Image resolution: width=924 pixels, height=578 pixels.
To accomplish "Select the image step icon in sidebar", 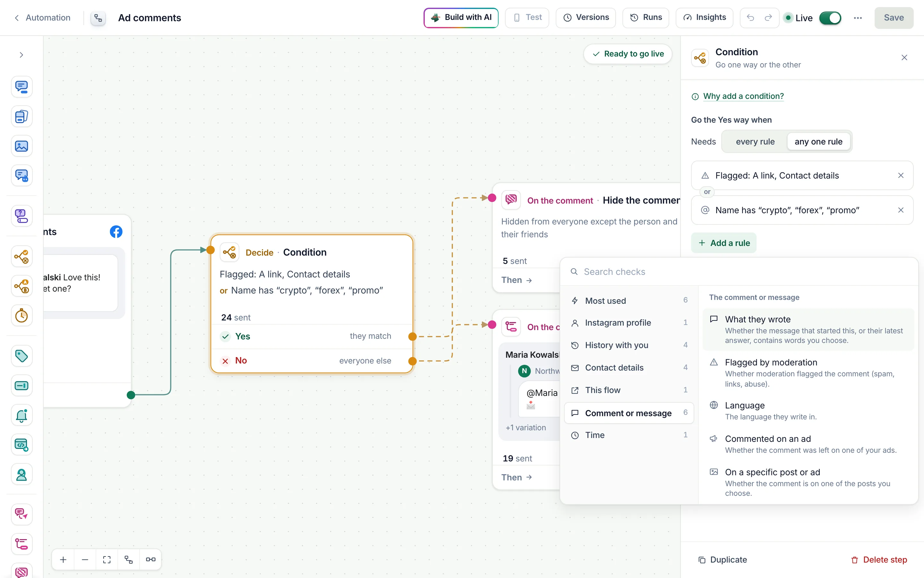I will 21,146.
